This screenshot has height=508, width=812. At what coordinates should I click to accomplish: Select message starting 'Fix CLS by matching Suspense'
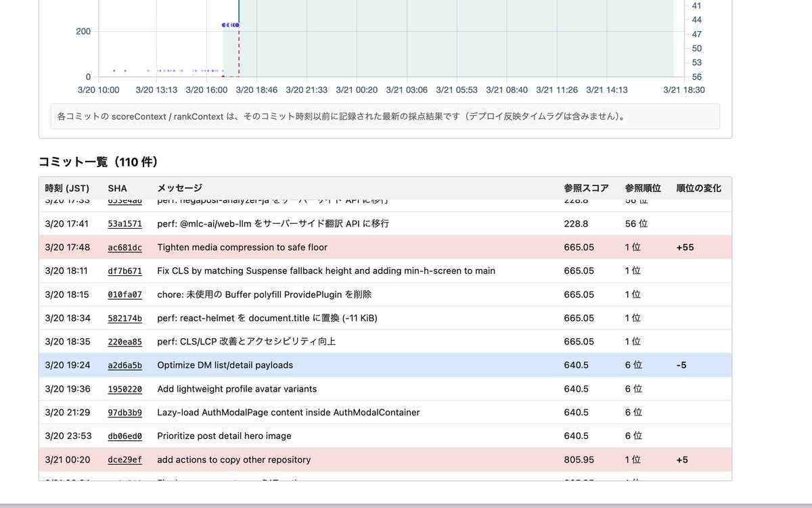click(x=326, y=271)
